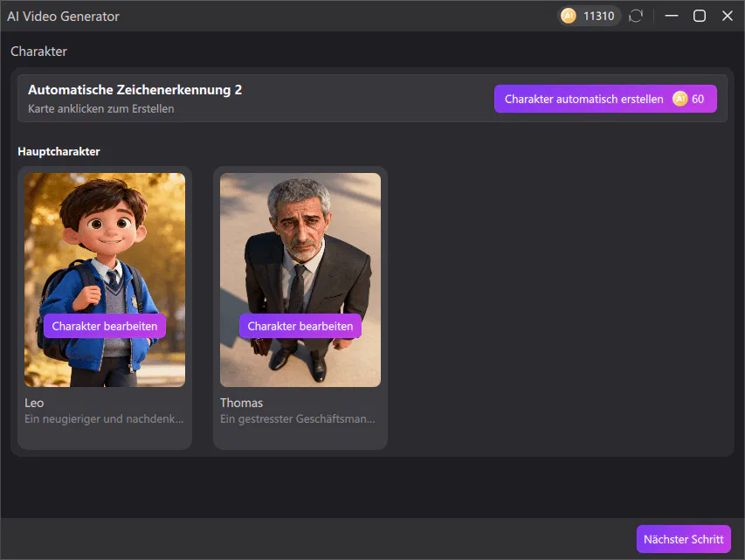Click the AI credits coin icon in title bar

[569, 16]
